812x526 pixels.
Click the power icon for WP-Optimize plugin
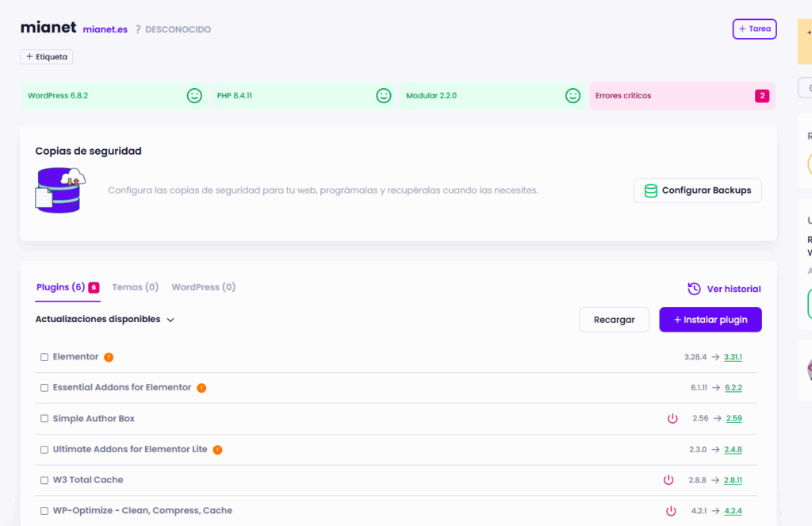click(671, 511)
